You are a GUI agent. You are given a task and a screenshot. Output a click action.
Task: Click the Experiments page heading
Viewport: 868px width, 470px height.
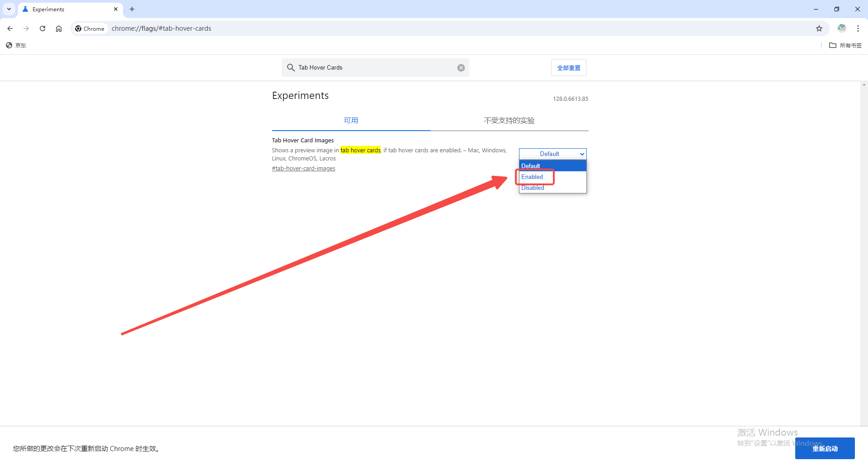point(300,95)
